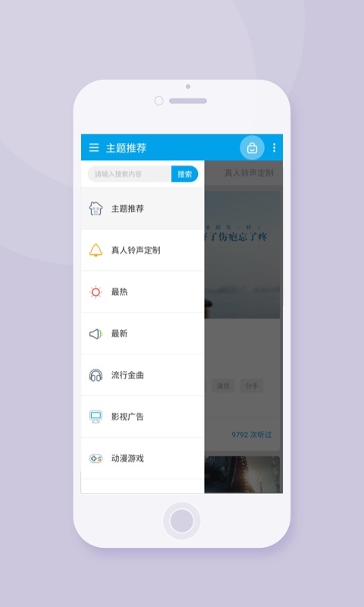Tap the headphones icon for 流行金曲
The height and width of the screenshot is (607, 364).
(x=96, y=375)
